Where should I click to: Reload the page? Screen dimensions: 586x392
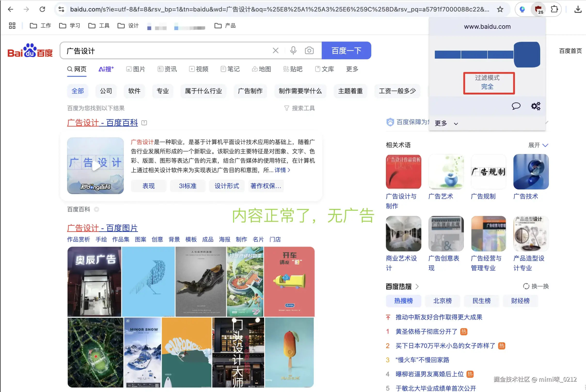[x=42, y=9]
